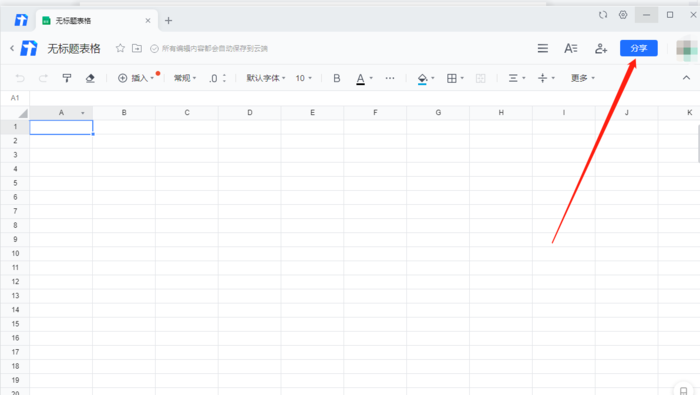The height and width of the screenshot is (395, 700).
Task: Open the 插入 insert dropdown
Action: coord(136,78)
